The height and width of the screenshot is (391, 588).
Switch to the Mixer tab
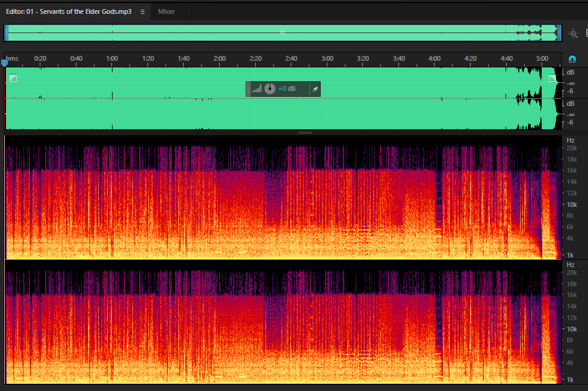click(166, 11)
